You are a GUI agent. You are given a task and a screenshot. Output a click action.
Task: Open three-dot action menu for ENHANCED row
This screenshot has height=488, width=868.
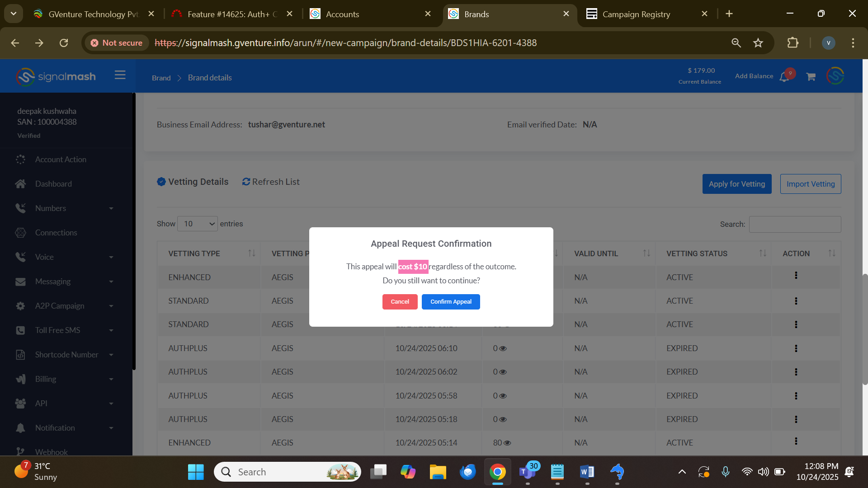(796, 275)
